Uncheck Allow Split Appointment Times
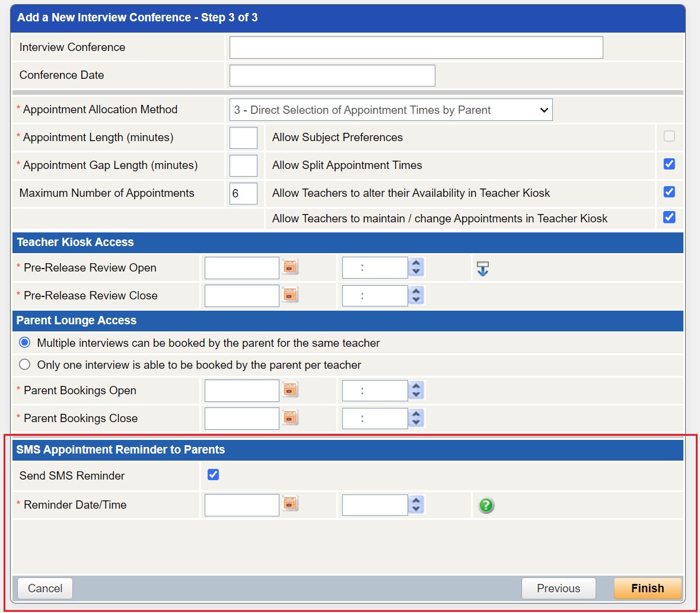This screenshot has width=700, height=613. (x=669, y=164)
